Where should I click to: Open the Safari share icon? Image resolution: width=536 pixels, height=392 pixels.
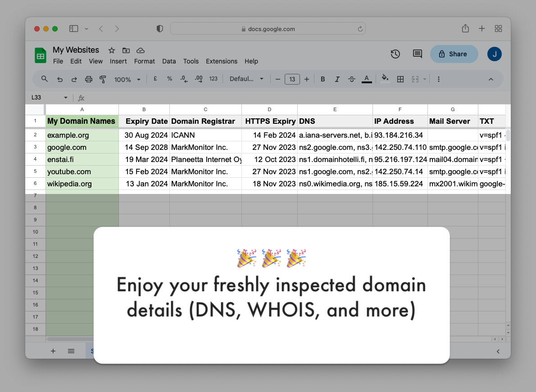click(465, 28)
